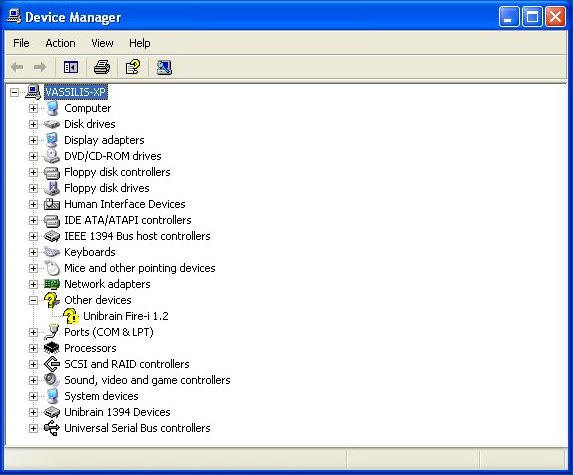Expand the Display adapters node
Image resolution: width=573 pixels, height=475 pixels.
point(33,140)
